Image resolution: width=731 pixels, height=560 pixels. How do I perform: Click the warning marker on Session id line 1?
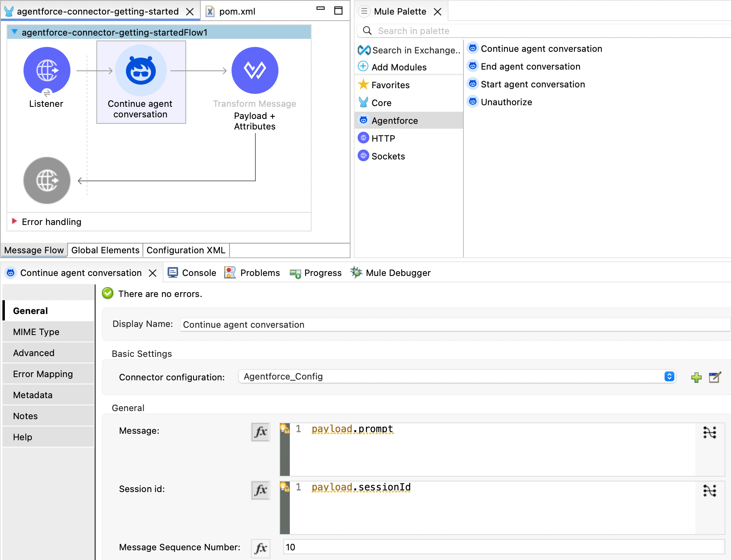[x=285, y=487]
